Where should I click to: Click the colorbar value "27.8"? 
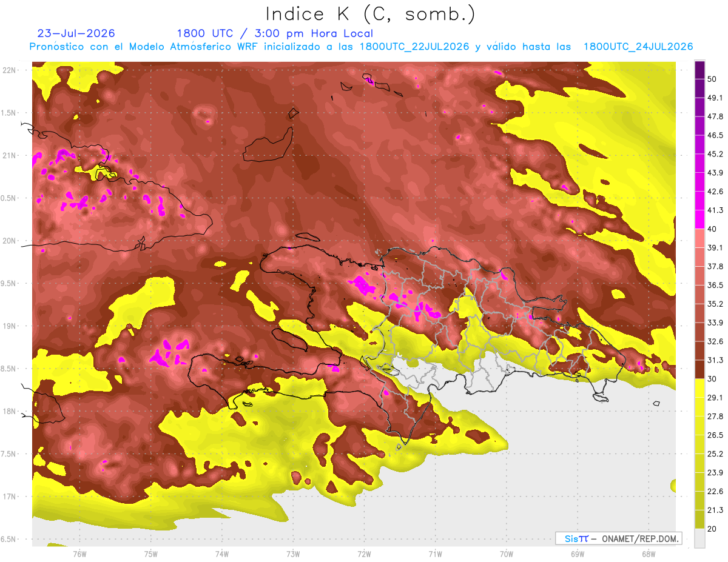pyautogui.click(x=715, y=416)
